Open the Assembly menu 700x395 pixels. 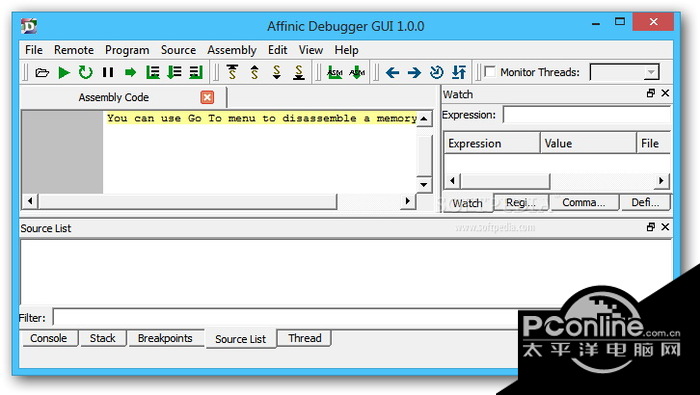coord(232,50)
